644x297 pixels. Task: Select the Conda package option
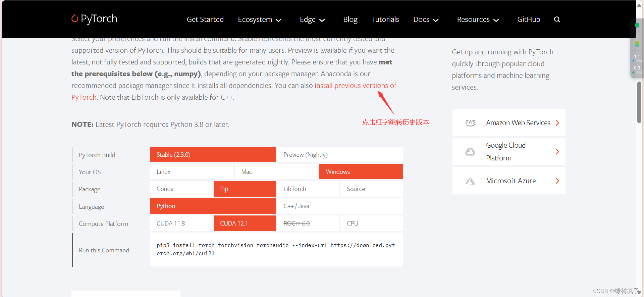pos(181,189)
